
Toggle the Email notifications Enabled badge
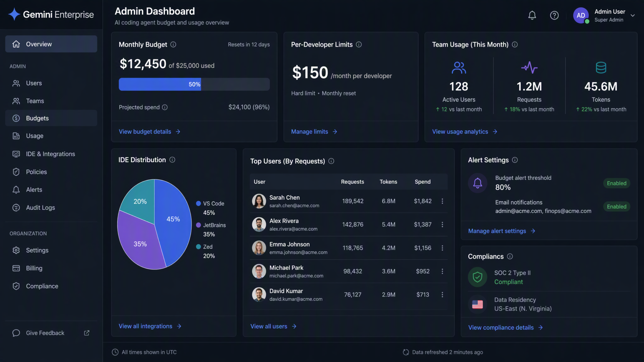(x=616, y=206)
